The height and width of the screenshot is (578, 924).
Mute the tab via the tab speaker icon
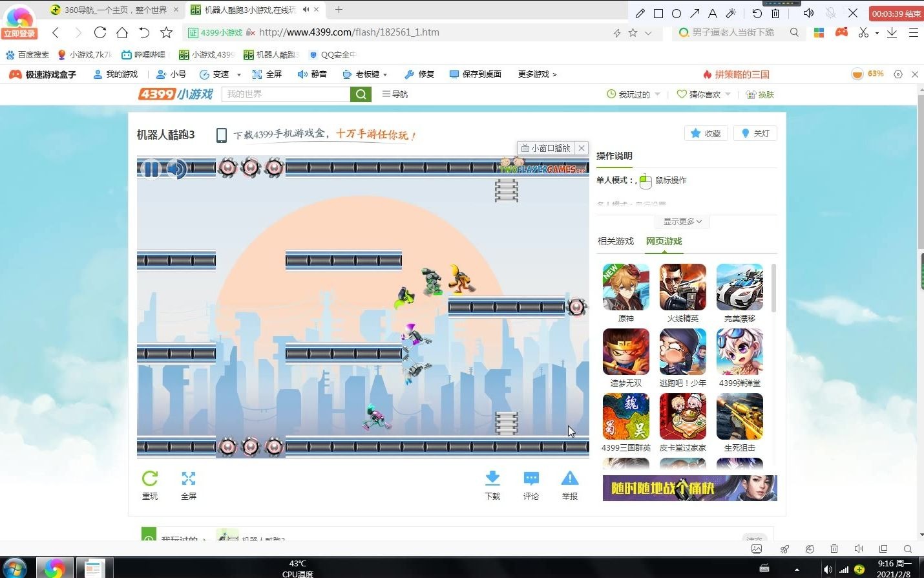306,10
